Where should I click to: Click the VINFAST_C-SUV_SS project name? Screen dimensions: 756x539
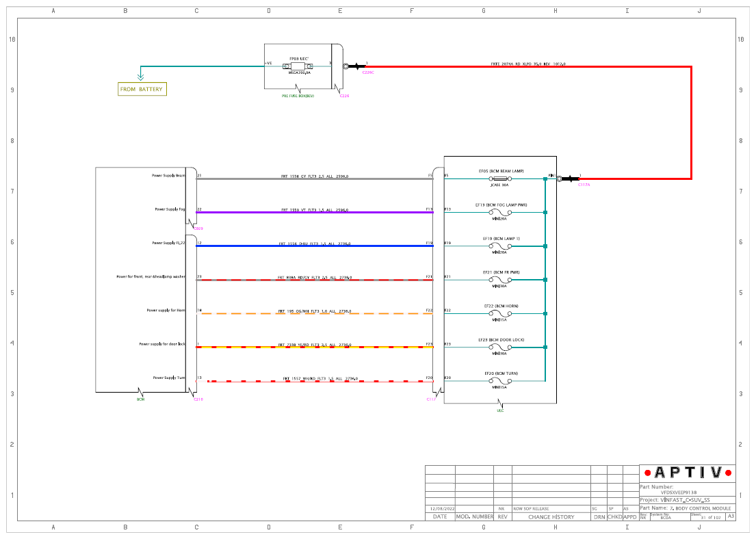(685, 500)
